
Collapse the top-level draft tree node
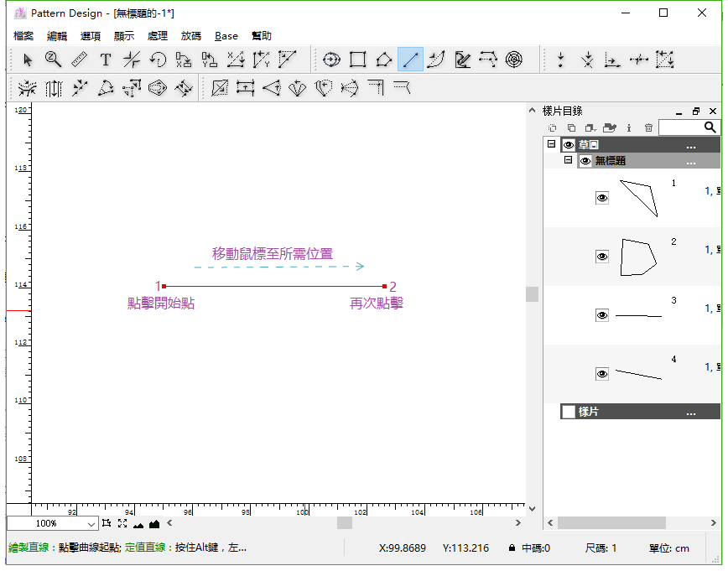coord(551,144)
